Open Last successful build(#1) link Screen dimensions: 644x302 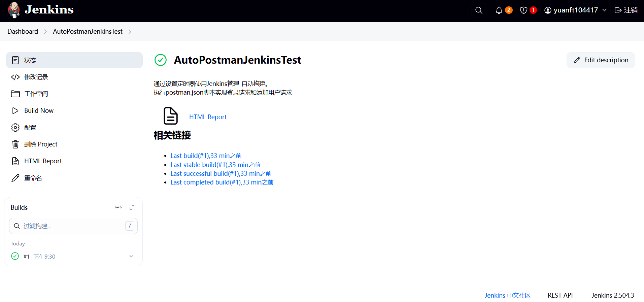click(221, 173)
